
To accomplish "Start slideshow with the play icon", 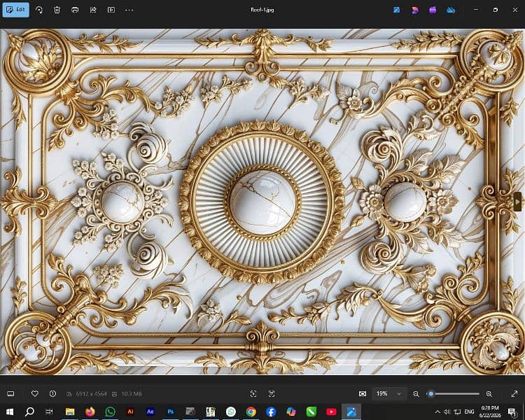I will (111, 10).
